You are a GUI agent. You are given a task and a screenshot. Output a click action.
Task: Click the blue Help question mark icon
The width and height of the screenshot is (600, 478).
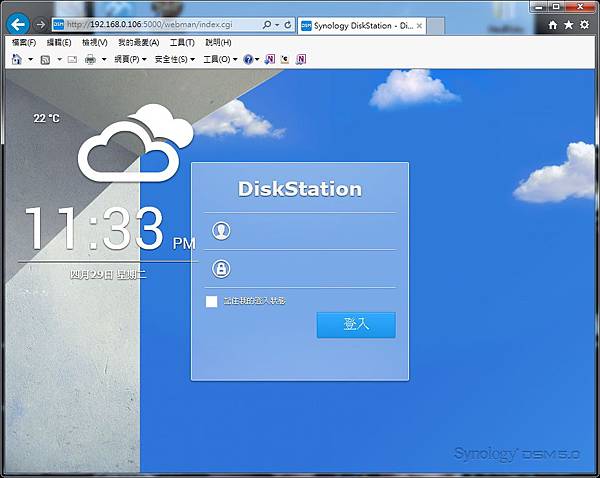(248, 59)
